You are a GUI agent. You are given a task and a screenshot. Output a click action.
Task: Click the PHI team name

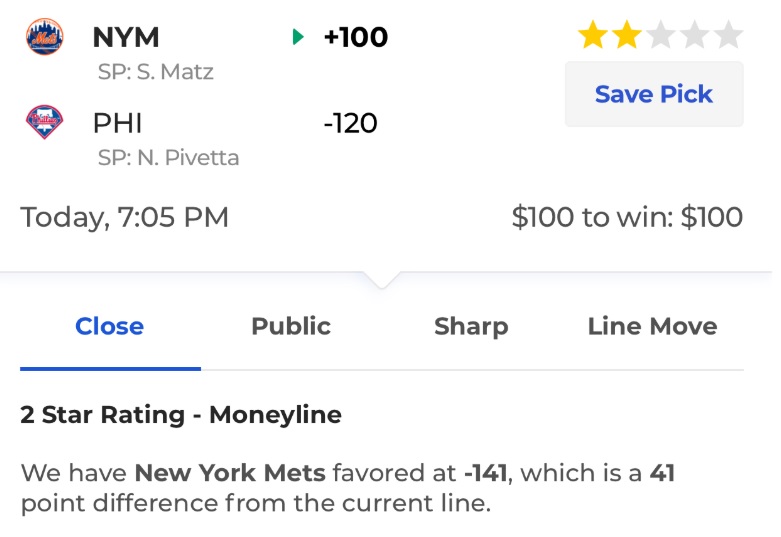(118, 123)
